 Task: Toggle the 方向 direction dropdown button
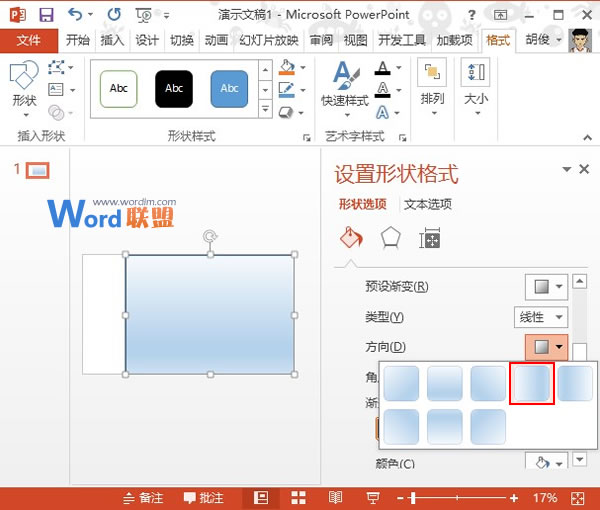(546, 347)
